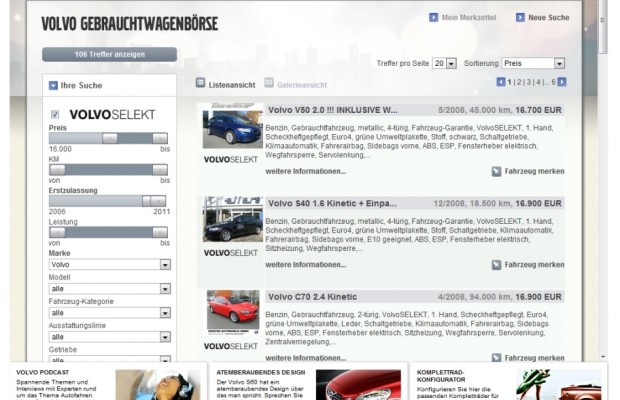Open the Atemberaubendes Design teaser

pos(308,382)
